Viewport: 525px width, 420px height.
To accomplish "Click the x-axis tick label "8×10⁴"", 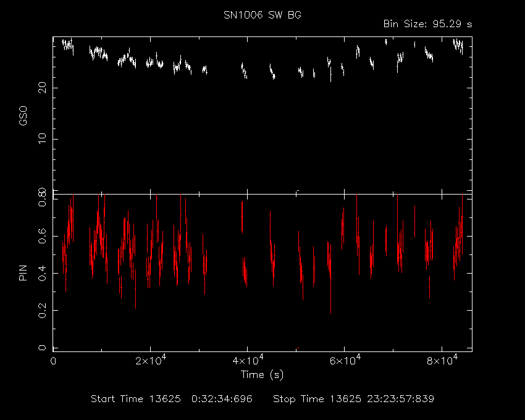I will (442, 360).
